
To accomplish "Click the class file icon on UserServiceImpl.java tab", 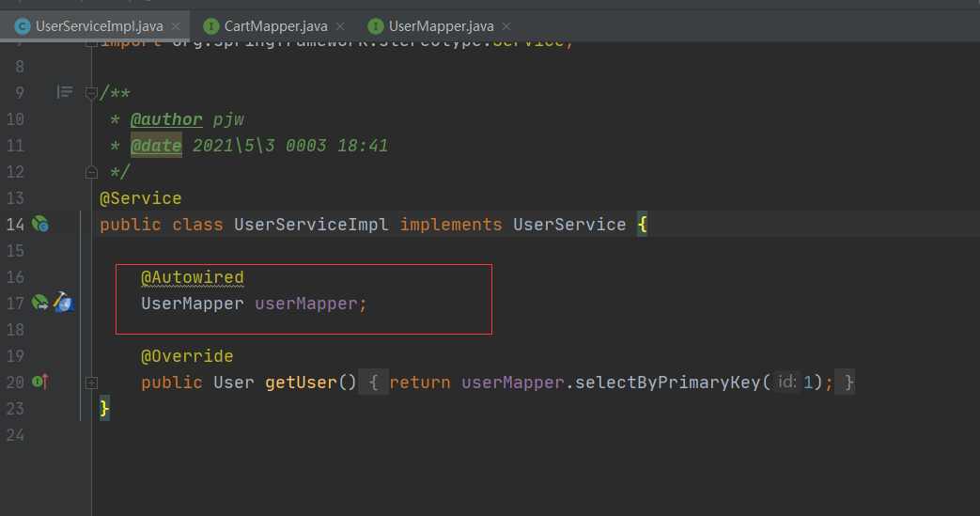I will [23, 26].
